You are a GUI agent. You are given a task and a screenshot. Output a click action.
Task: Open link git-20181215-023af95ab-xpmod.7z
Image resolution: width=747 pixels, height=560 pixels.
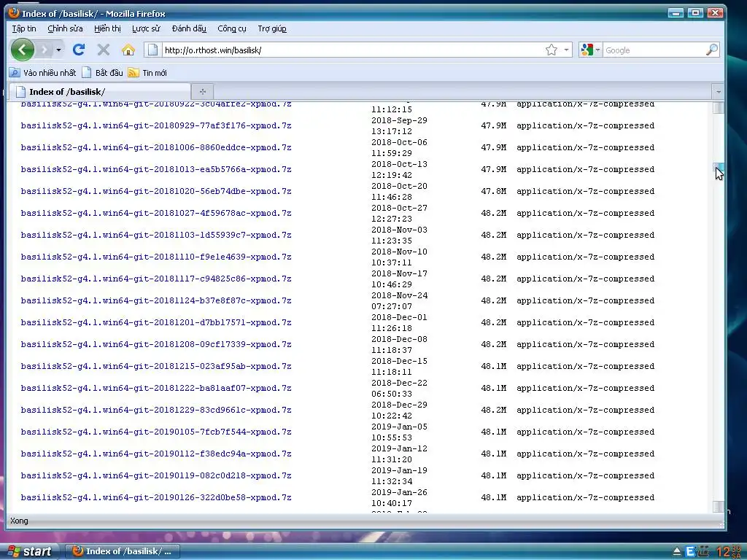[x=156, y=367]
